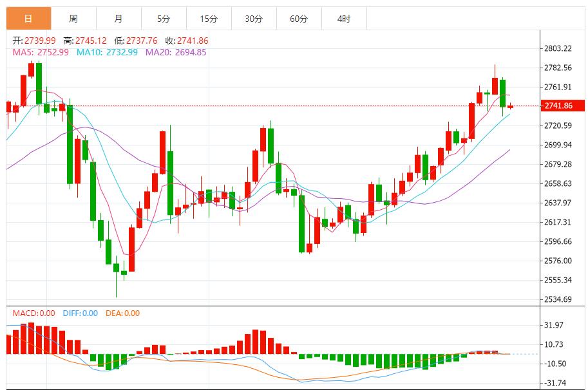Select the 15分 timeframe tab
Image resolution: width=588 pixels, height=390 pixels.
(x=209, y=19)
